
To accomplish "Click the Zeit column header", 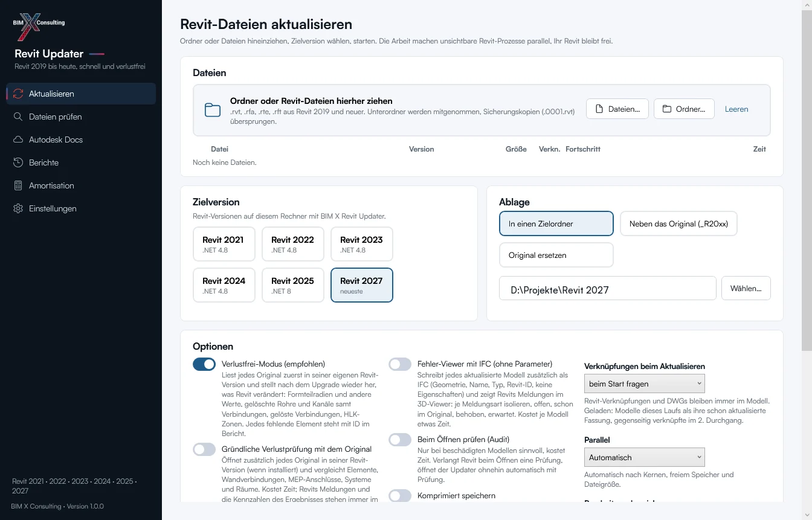I will (759, 149).
